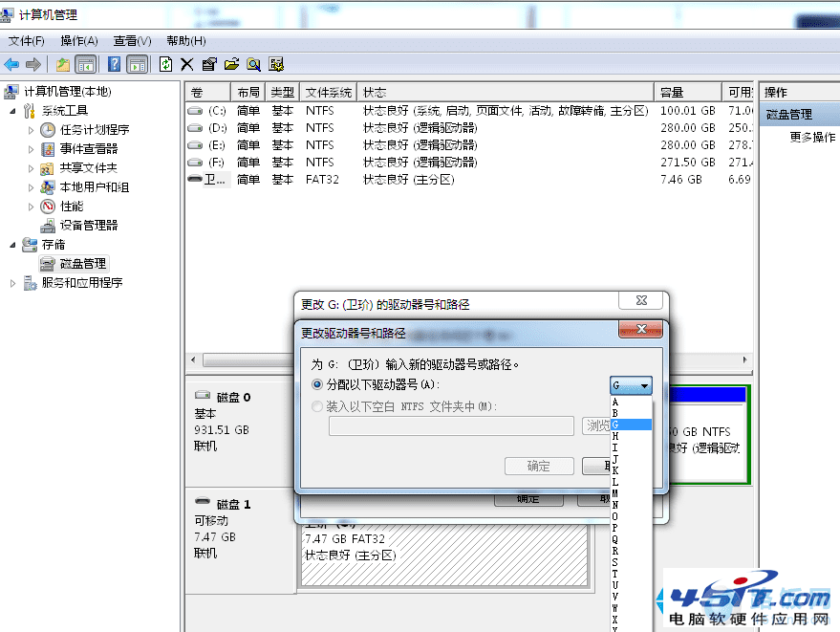This screenshot has height=632, width=840.
Task: Click the 确定 button in the dialog
Action: [x=539, y=466]
